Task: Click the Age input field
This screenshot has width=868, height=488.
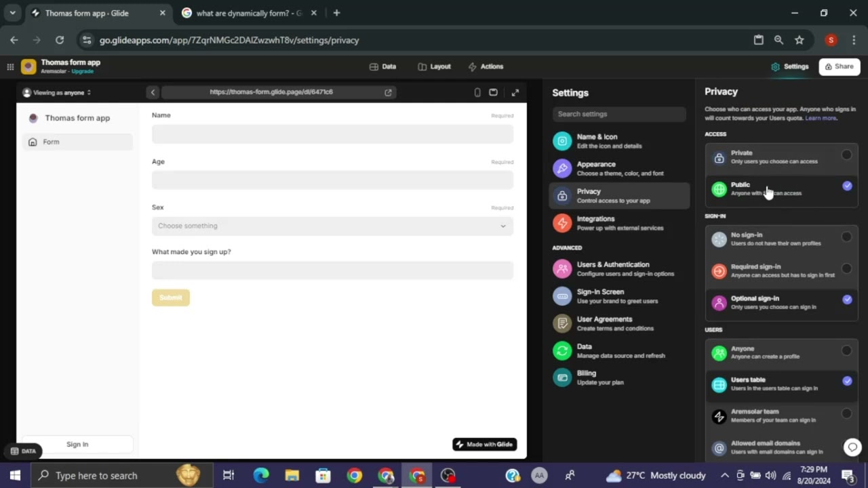Action: point(332,180)
